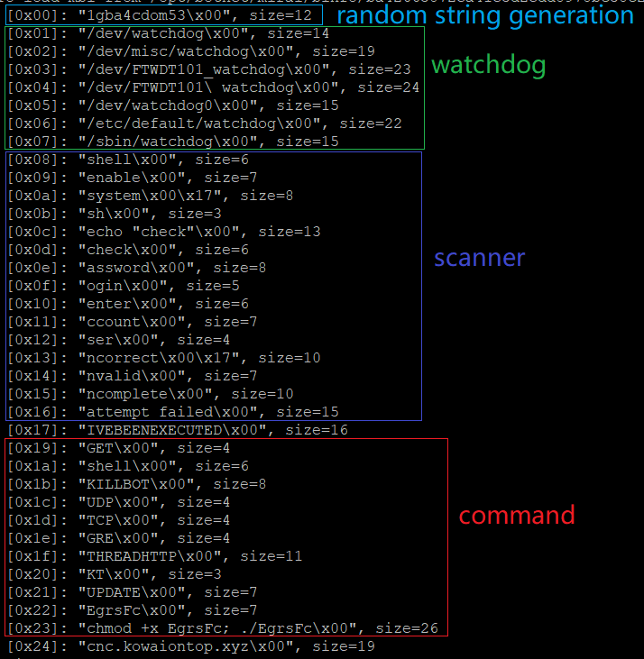Image resolution: width=644 pixels, height=659 pixels.
Task: Click the blue 'scanner' annotation label
Action: point(479,258)
